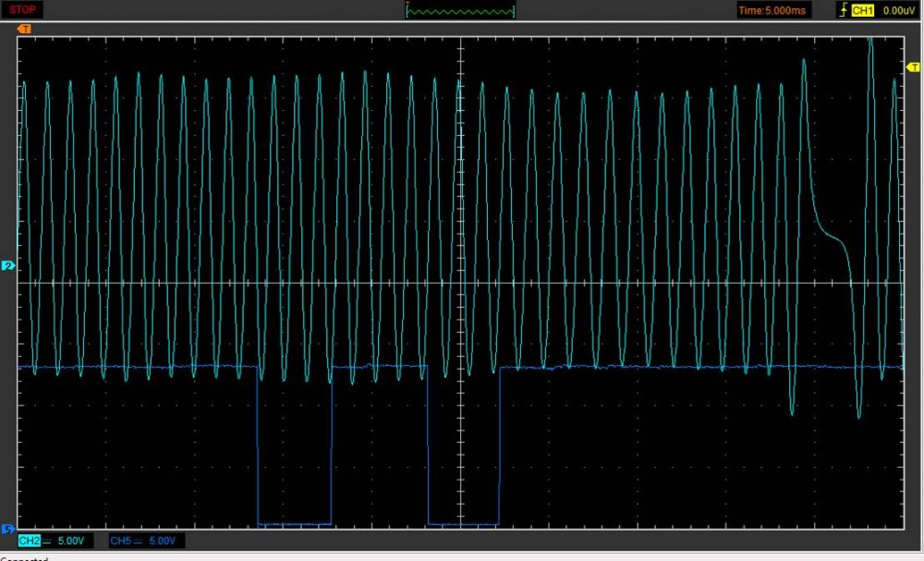
Task: Click the CH2 coupling symbol icon
Action: coord(47,541)
